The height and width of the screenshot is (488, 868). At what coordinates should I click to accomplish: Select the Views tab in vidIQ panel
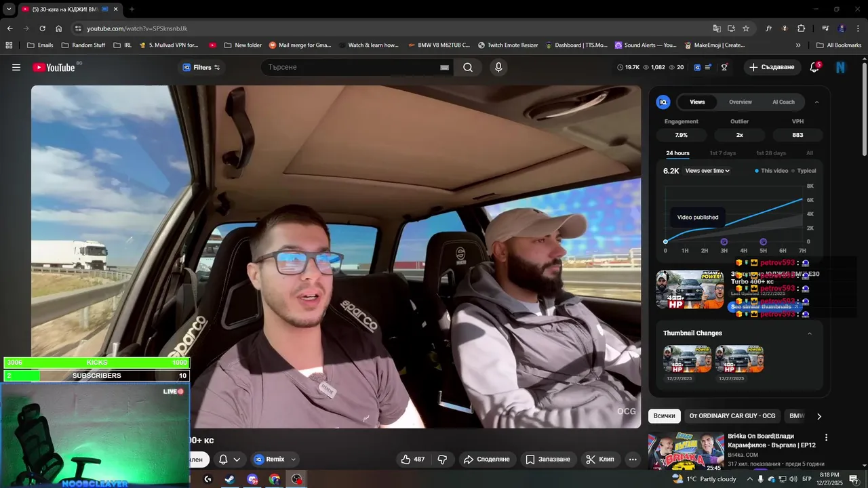point(697,102)
